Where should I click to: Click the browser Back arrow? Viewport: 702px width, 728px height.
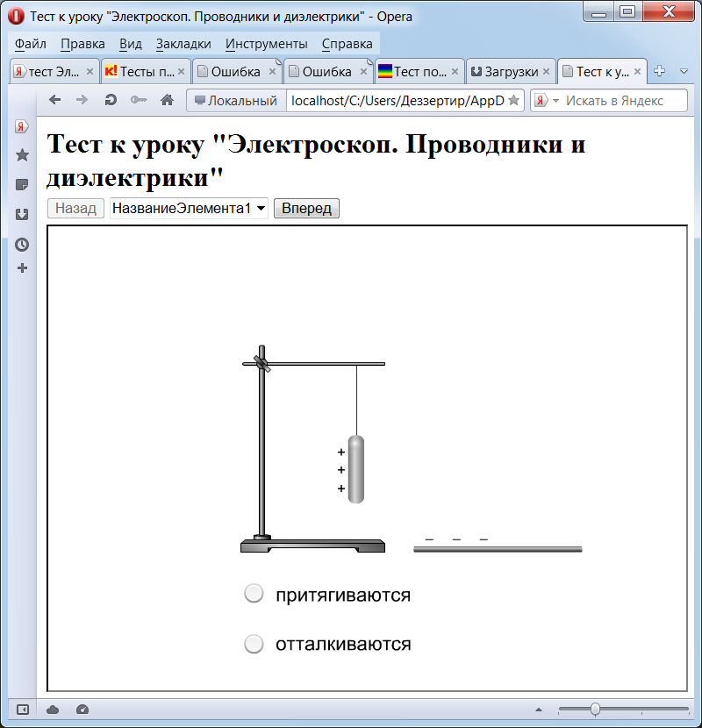click(x=54, y=100)
